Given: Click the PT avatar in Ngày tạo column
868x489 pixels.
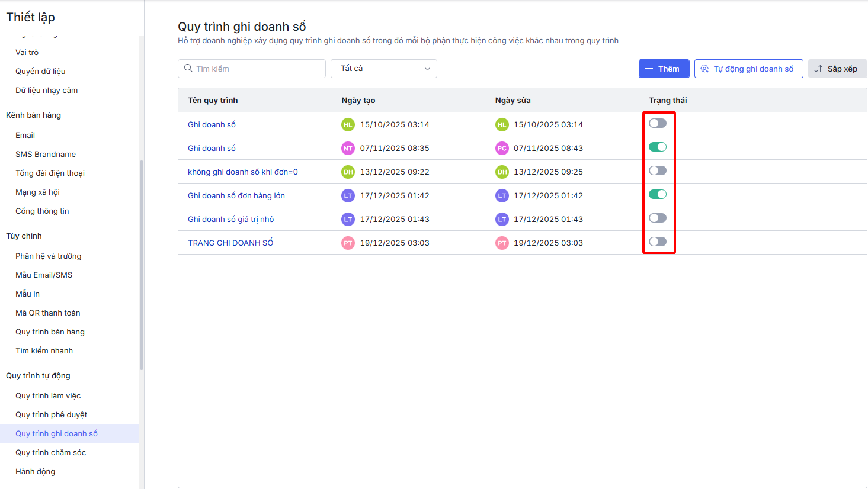Looking at the screenshot, I should (x=348, y=243).
